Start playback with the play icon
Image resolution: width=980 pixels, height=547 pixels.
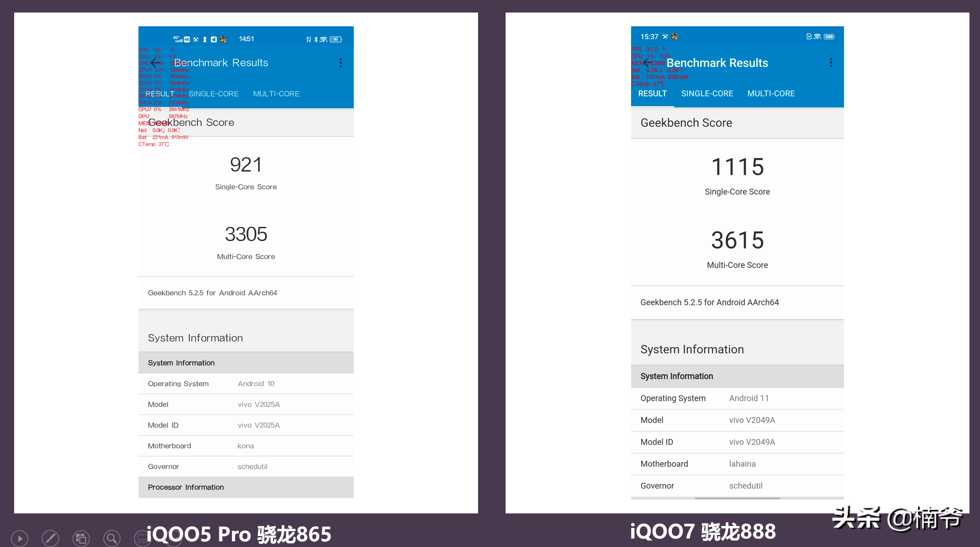click(19, 538)
